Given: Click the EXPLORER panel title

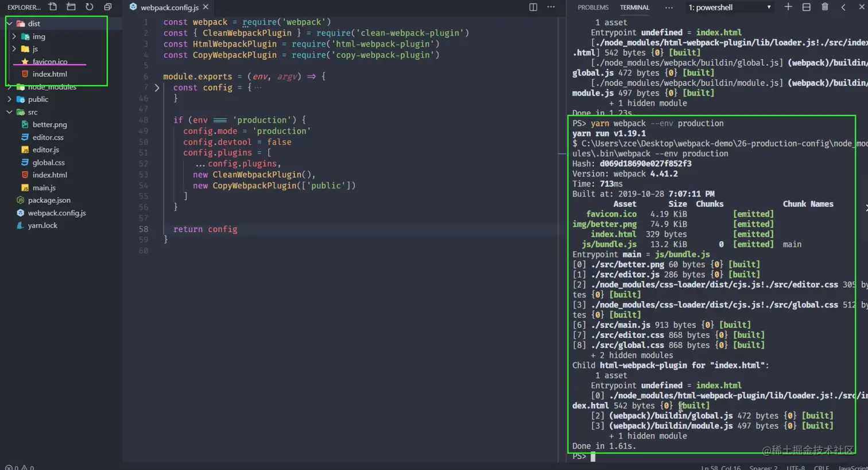Looking at the screenshot, I should [x=24, y=7].
